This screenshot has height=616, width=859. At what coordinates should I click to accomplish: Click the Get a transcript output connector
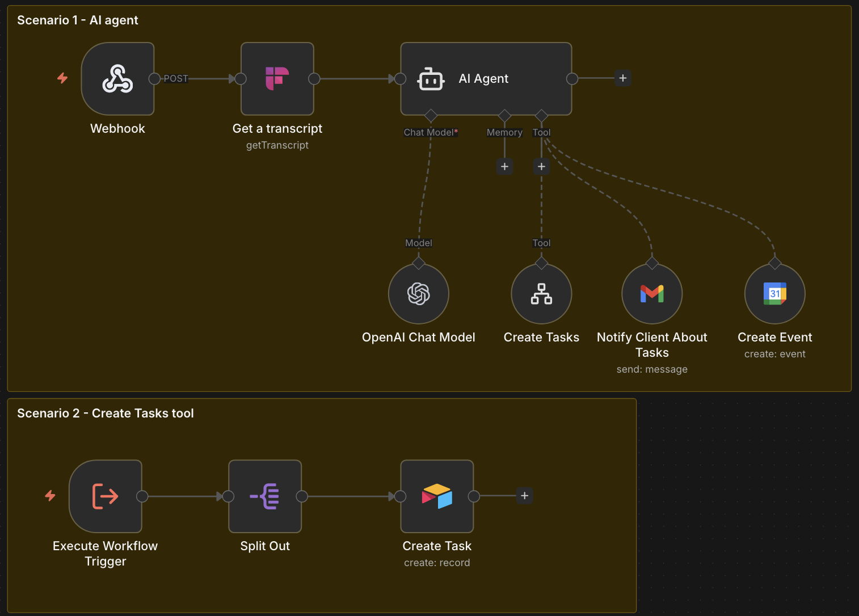pyautogui.click(x=314, y=79)
